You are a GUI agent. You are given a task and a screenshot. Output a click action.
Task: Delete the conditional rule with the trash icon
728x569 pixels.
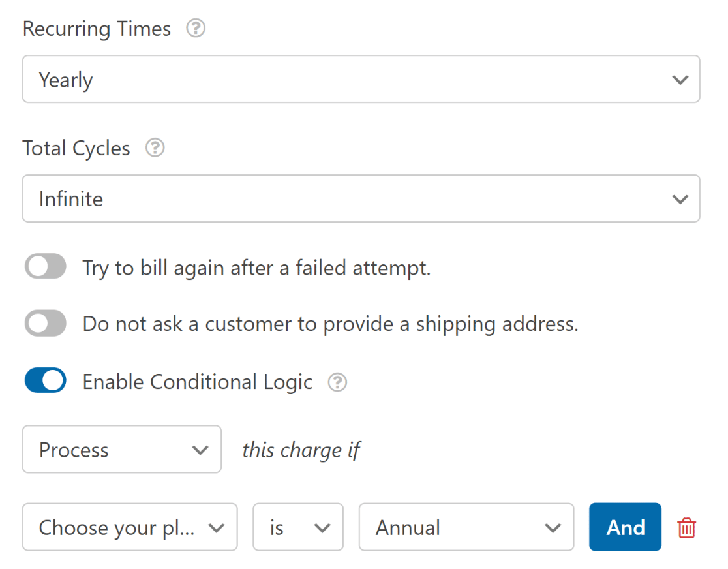[x=686, y=527]
